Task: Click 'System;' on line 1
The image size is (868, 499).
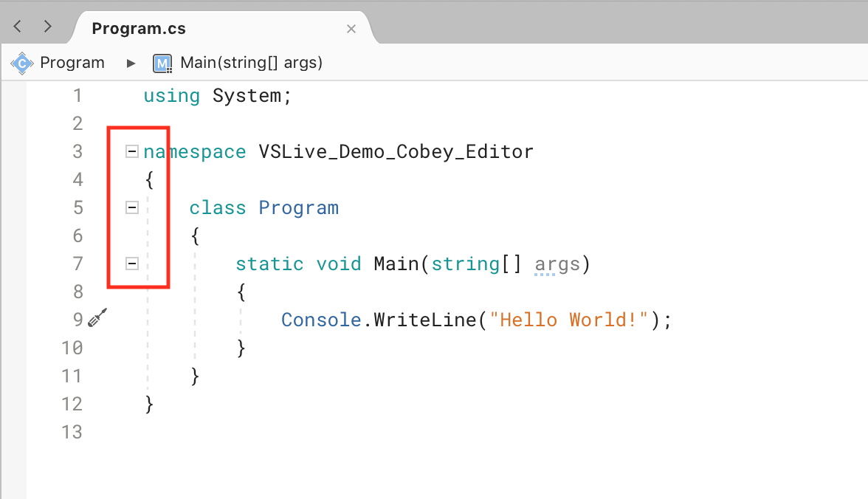Action: pos(252,96)
